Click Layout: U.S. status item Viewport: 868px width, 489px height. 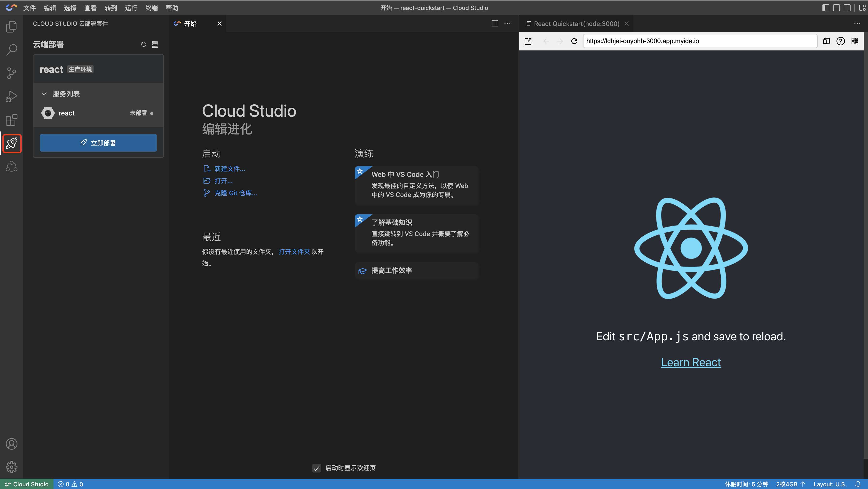[829, 484]
